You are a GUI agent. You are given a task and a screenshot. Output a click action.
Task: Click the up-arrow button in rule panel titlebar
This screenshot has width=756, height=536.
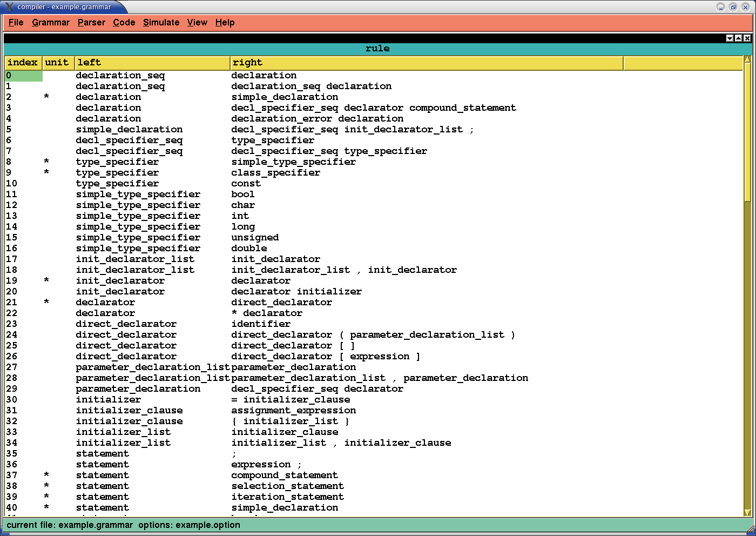click(738, 38)
